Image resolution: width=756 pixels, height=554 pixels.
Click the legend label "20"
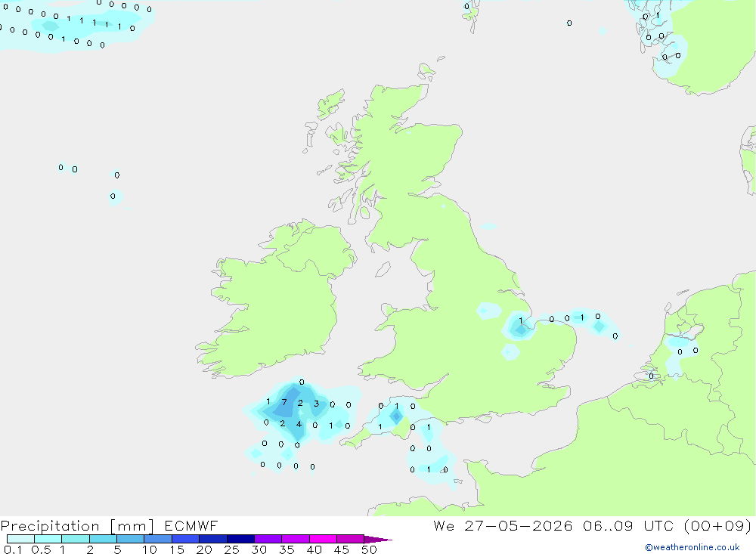(204, 549)
